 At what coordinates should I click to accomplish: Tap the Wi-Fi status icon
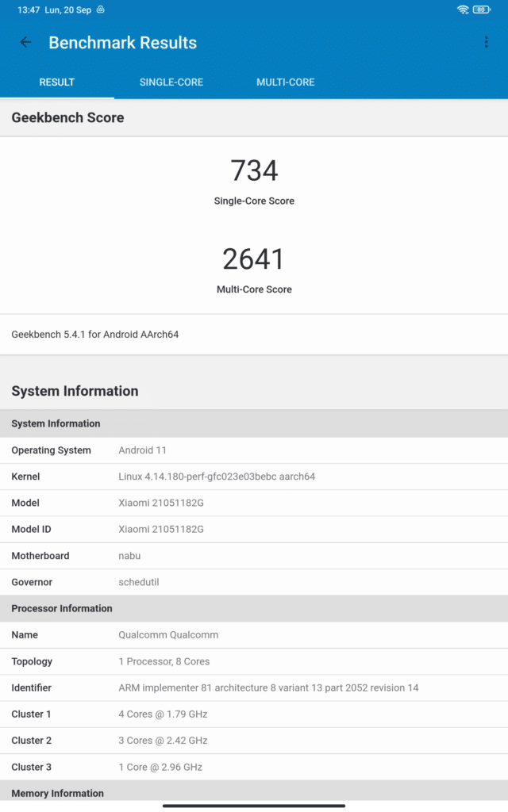[463, 10]
